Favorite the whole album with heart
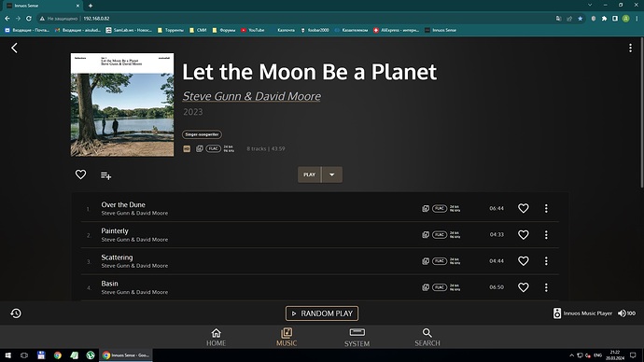The width and height of the screenshot is (644, 362). pyautogui.click(x=80, y=174)
